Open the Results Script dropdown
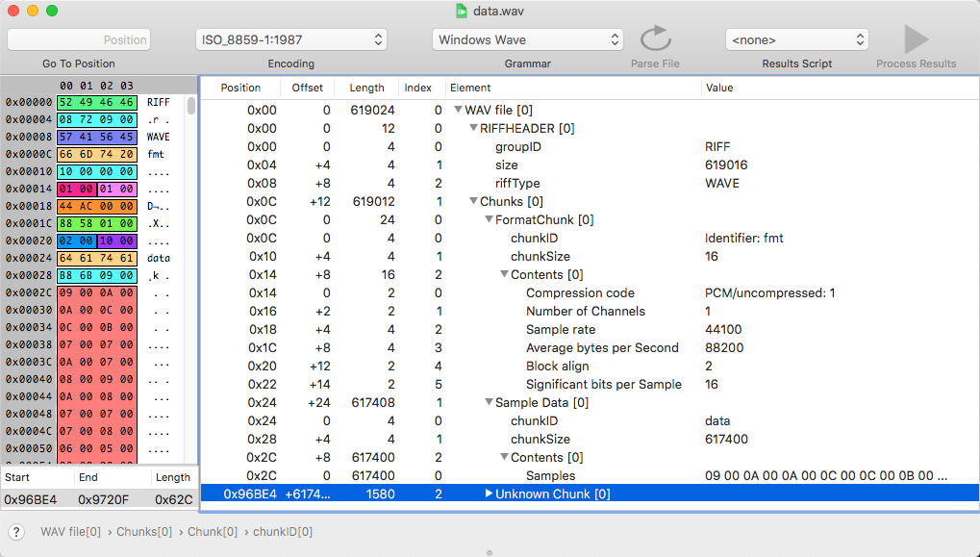 coord(796,39)
